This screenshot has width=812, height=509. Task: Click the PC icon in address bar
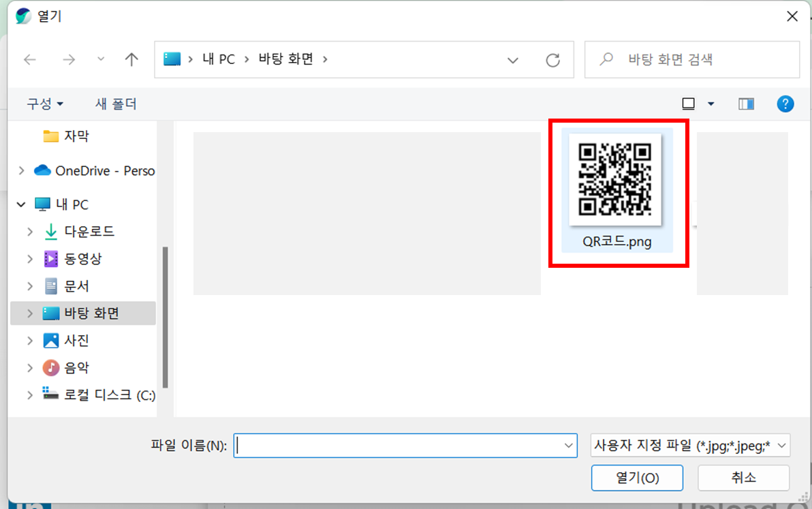(172, 59)
